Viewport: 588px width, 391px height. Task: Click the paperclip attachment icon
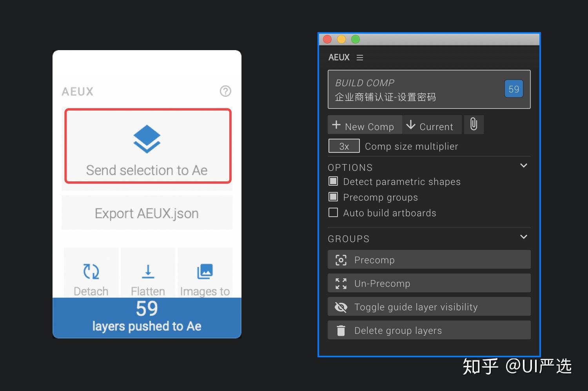tap(474, 124)
